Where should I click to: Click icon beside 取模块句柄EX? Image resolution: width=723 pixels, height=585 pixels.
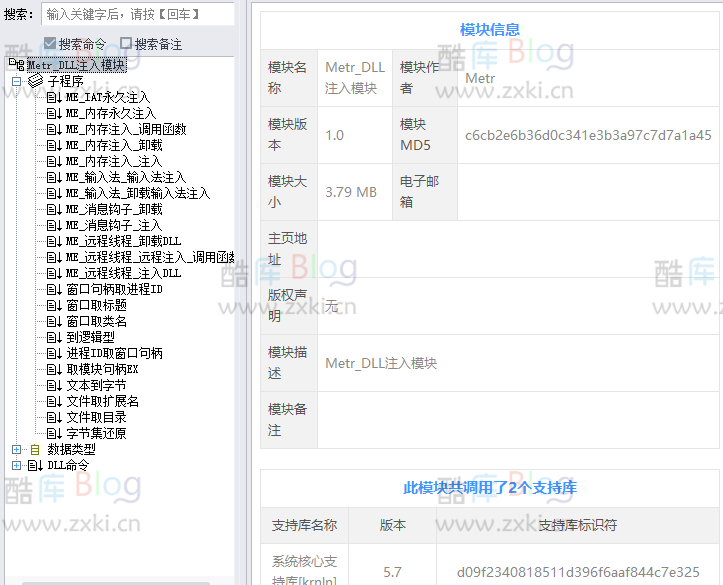[x=54, y=370]
